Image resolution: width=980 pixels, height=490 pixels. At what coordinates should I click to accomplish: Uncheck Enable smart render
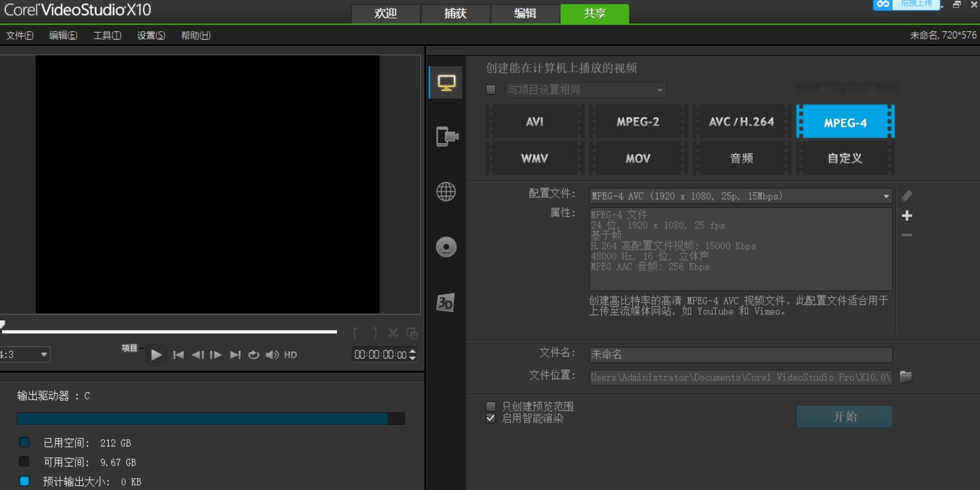pos(491,418)
